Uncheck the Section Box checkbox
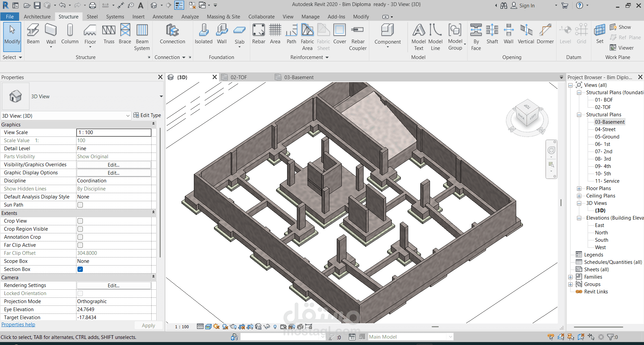The height and width of the screenshot is (345, 644). point(80,269)
